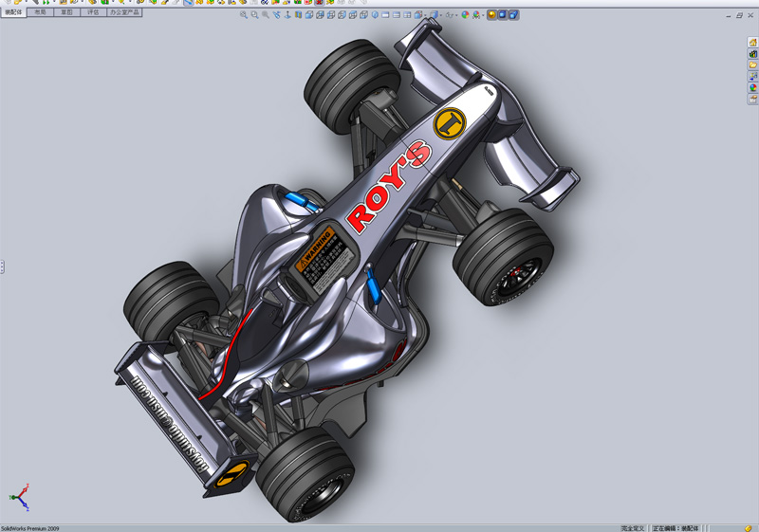Click the round blue single-view icon
The width and height of the screenshot is (759, 532).
(x=375, y=15)
